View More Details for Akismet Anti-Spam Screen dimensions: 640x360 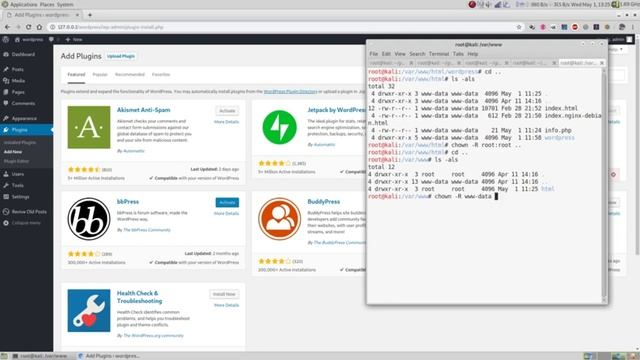pyautogui.click(x=227, y=122)
